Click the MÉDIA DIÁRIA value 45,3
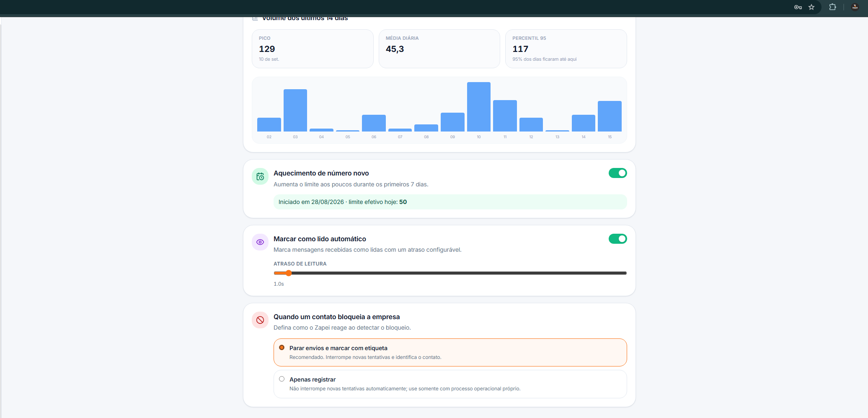 pyautogui.click(x=395, y=49)
